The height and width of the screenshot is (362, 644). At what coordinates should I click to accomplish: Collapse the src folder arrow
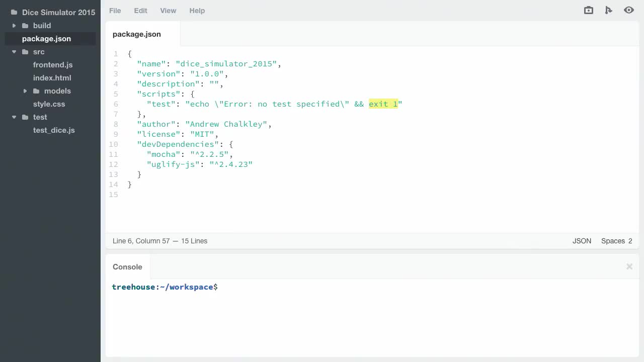(14, 52)
